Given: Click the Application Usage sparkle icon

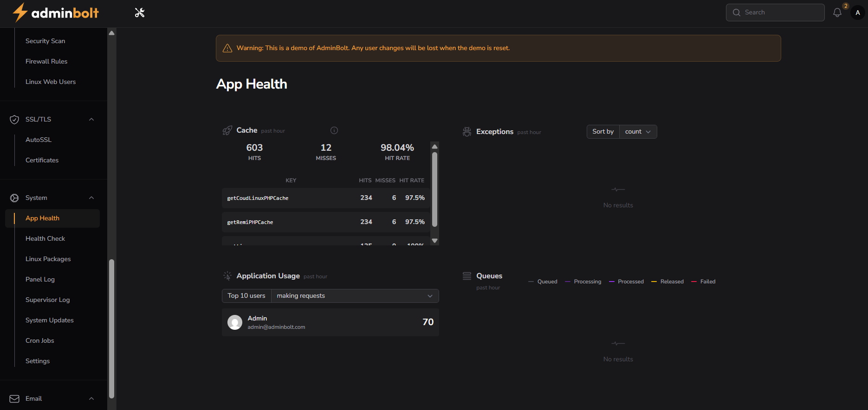Looking at the screenshot, I should (x=227, y=275).
